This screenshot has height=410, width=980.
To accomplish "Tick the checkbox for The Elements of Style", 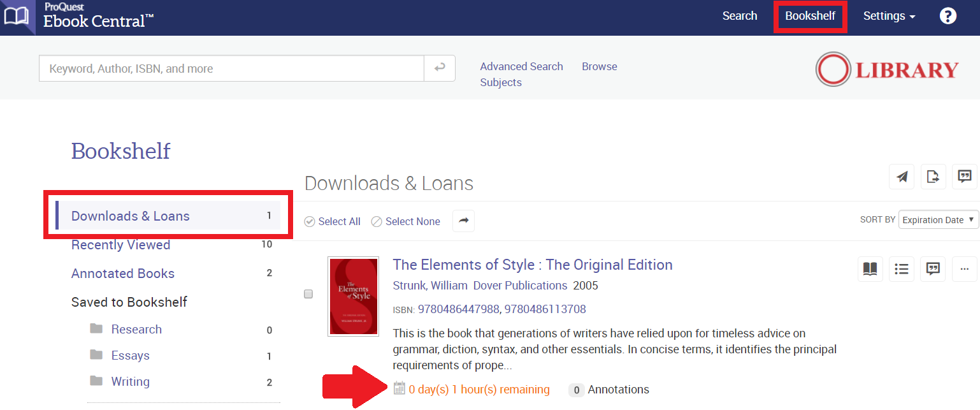I will pos(308,294).
